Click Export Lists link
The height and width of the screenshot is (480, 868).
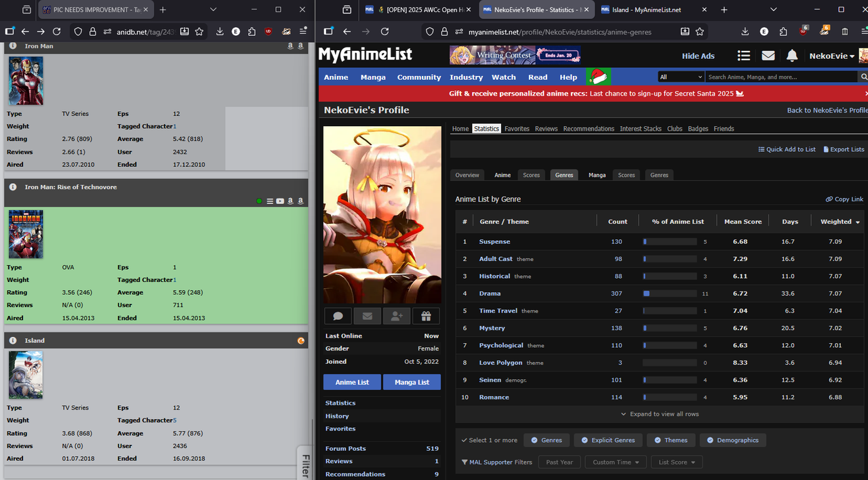844,149
